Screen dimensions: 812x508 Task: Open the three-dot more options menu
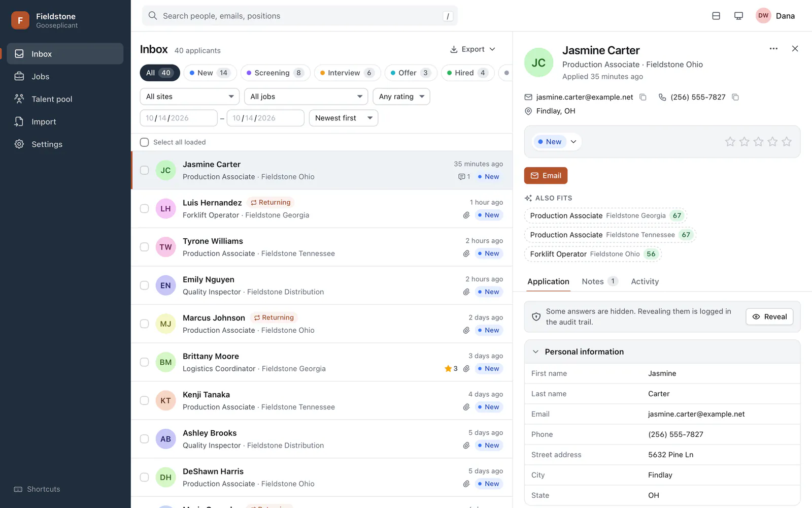click(773, 49)
